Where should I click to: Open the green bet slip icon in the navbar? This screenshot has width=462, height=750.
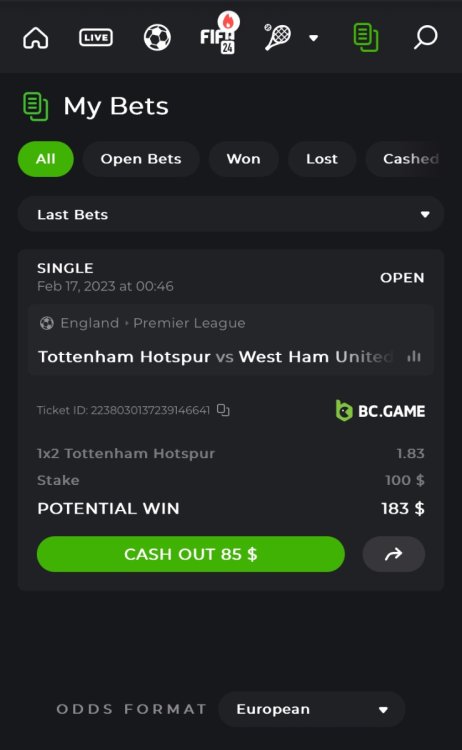click(366, 38)
